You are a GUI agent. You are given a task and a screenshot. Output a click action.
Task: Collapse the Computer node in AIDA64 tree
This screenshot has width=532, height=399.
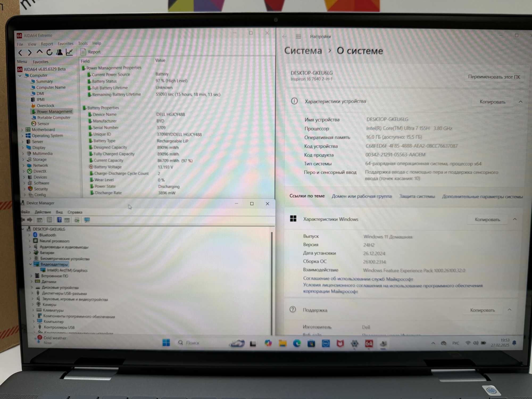[20, 76]
